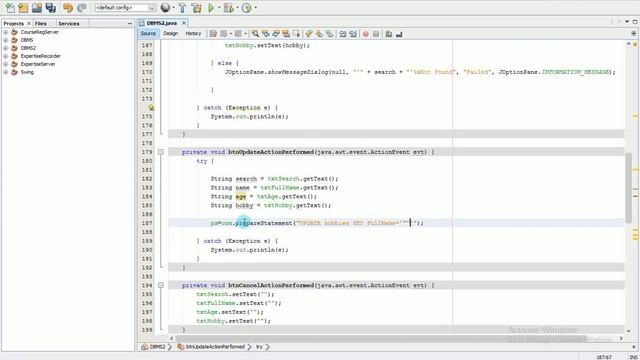Click the Debug Project icon

[x=228, y=7]
